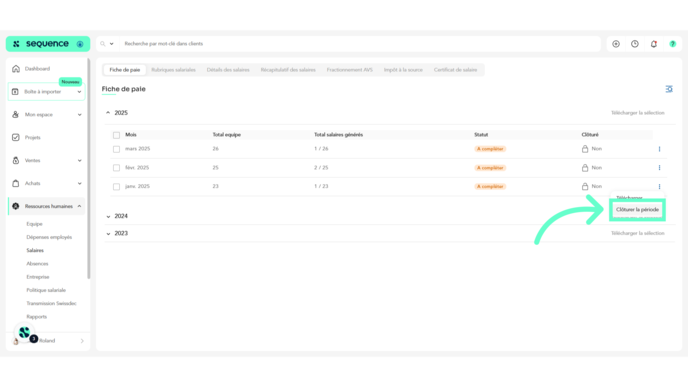This screenshot has width=688, height=387.
Task: Click the lock icon in janv. 2025 row
Action: click(585, 186)
